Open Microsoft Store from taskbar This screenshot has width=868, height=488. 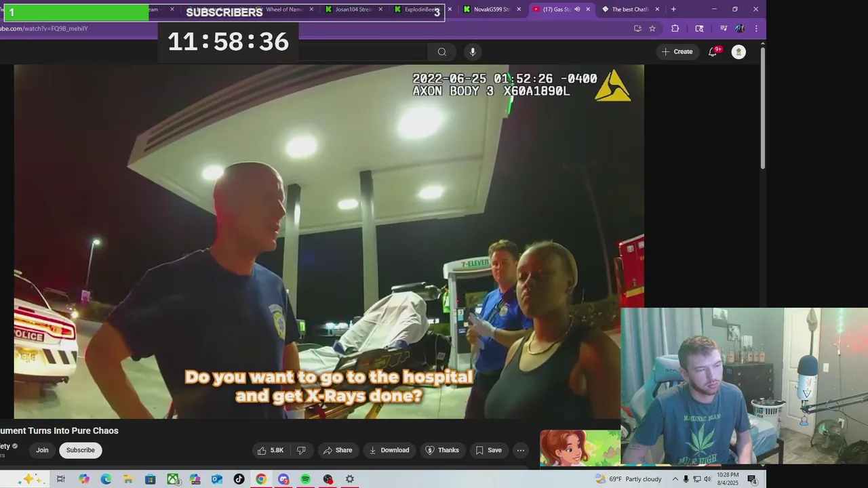pos(151,479)
